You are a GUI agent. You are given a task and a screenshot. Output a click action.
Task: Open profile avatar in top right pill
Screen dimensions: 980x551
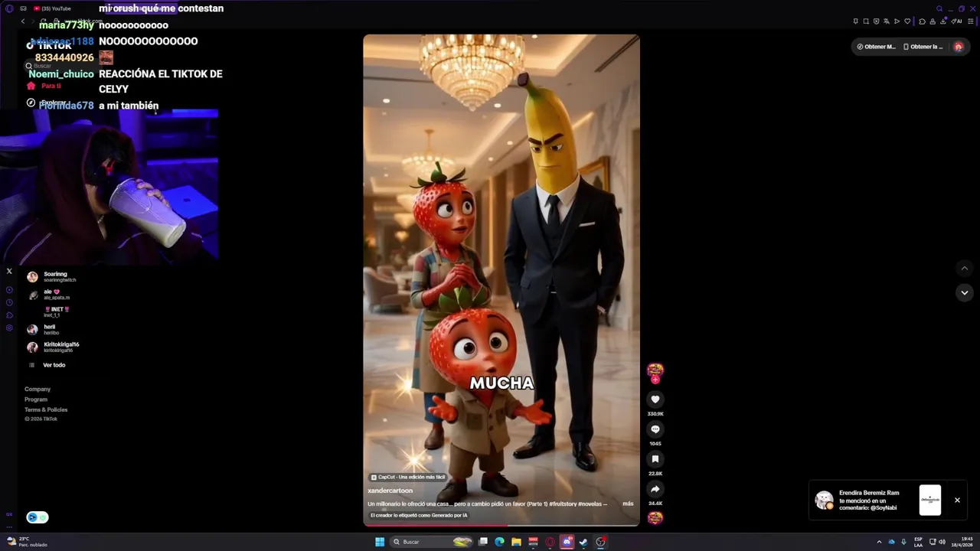(x=958, y=47)
